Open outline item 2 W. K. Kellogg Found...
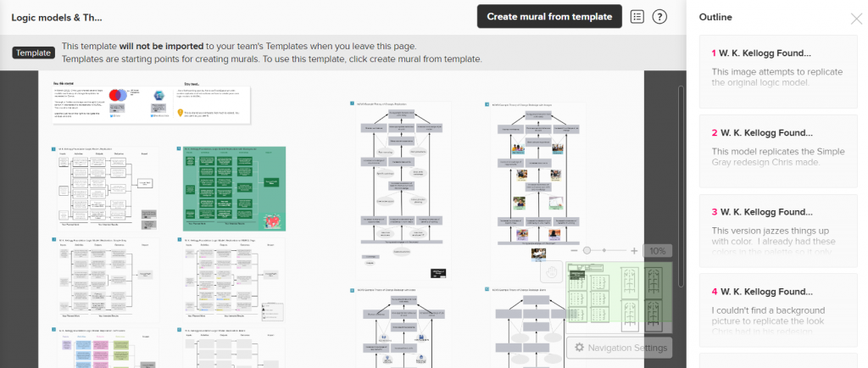This screenshot has height=368, width=868. (778, 151)
